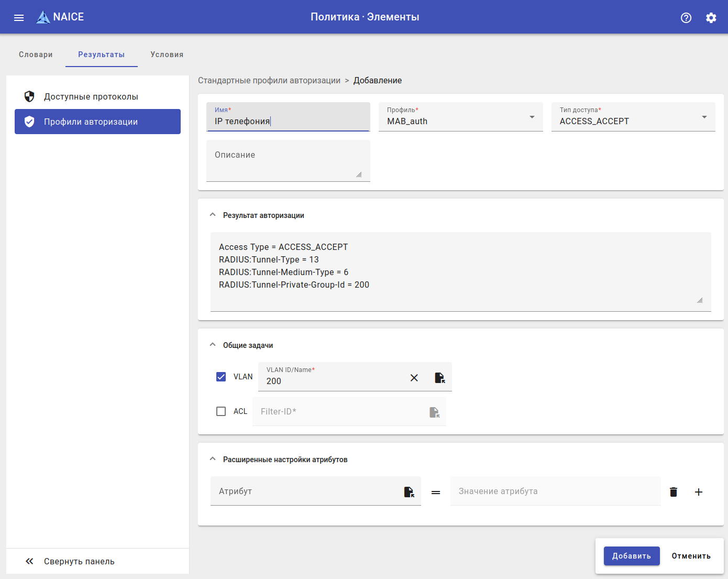The height and width of the screenshot is (579, 728).
Task: Enable the ACL checkbox
Action: click(x=221, y=411)
